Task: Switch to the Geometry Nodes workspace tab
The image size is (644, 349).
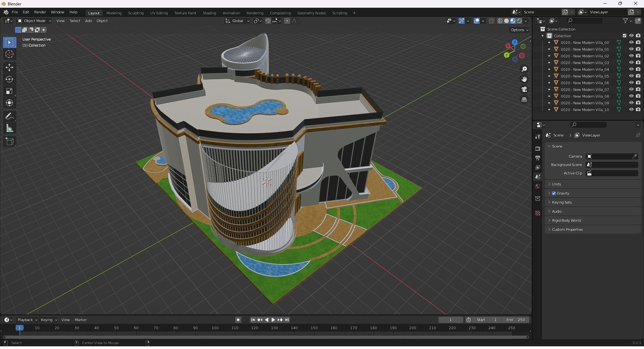Action: 311,13
